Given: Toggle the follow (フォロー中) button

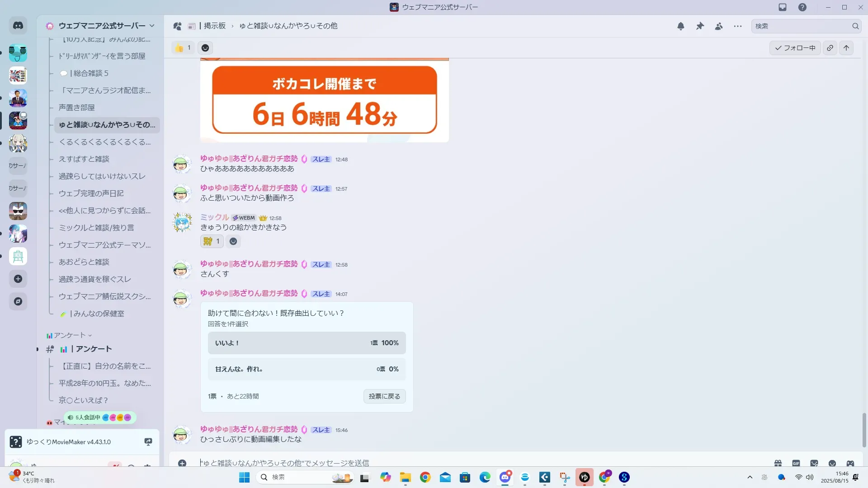Looking at the screenshot, I should 795,48.
